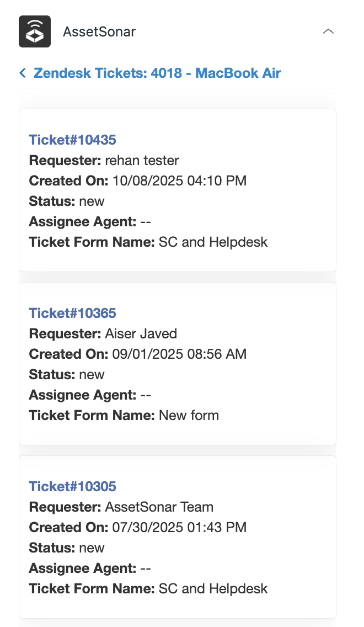Click the created date 07/30/2025 01:43 PM
The image size is (364, 627).
[179, 528]
